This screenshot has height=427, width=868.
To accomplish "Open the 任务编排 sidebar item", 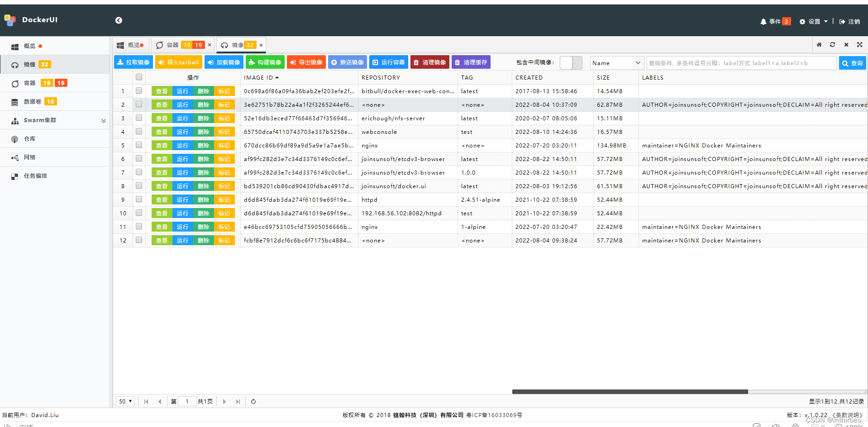I will [x=55, y=176].
